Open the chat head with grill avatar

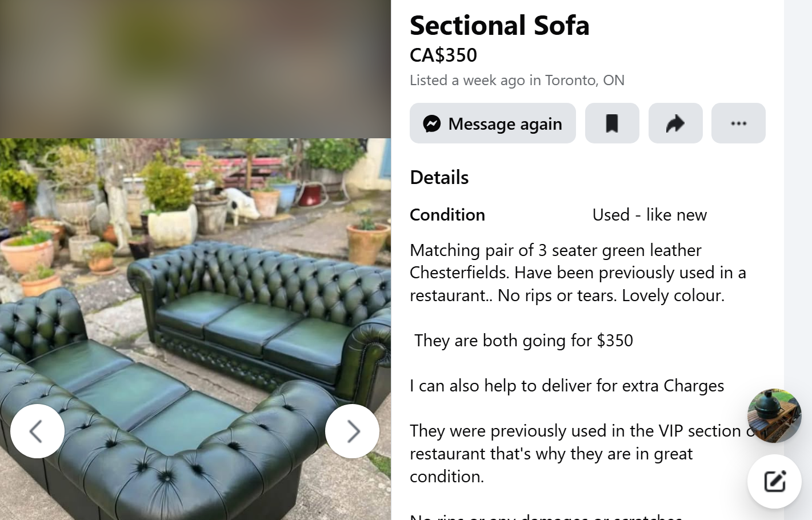pyautogui.click(x=774, y=415)
